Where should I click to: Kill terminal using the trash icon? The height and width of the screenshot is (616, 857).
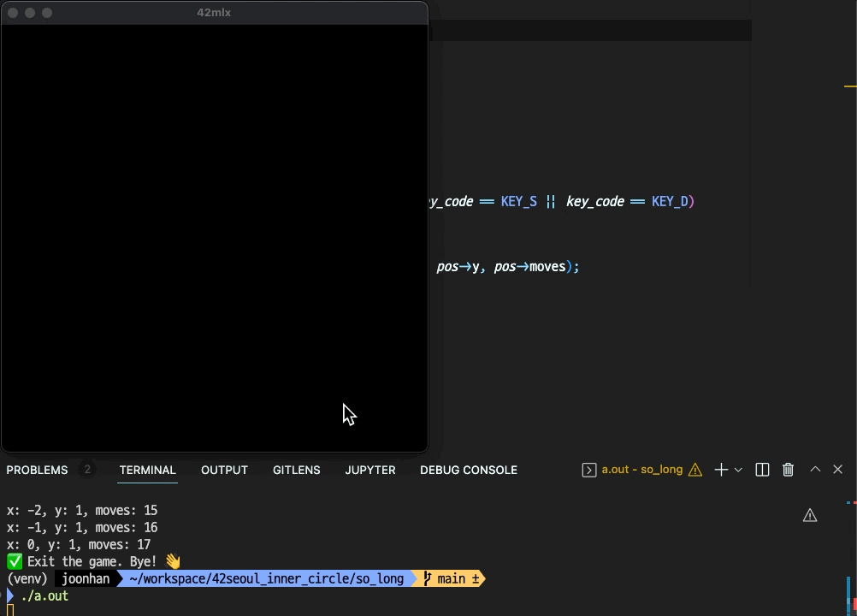point(788,470)
